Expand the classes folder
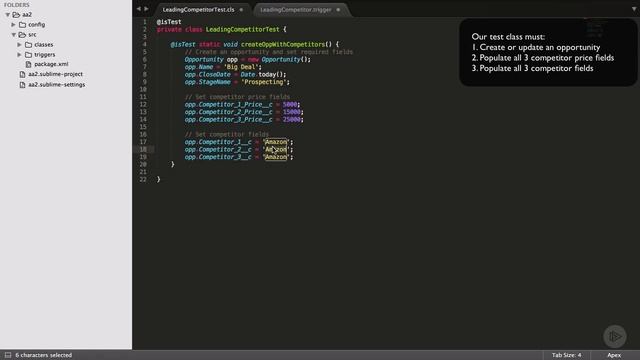The width and height of the screenshot is (640, 360). [19, 44]
